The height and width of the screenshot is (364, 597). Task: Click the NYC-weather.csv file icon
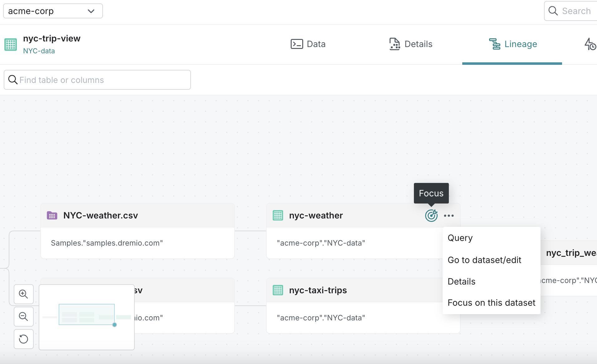point(52,215)
